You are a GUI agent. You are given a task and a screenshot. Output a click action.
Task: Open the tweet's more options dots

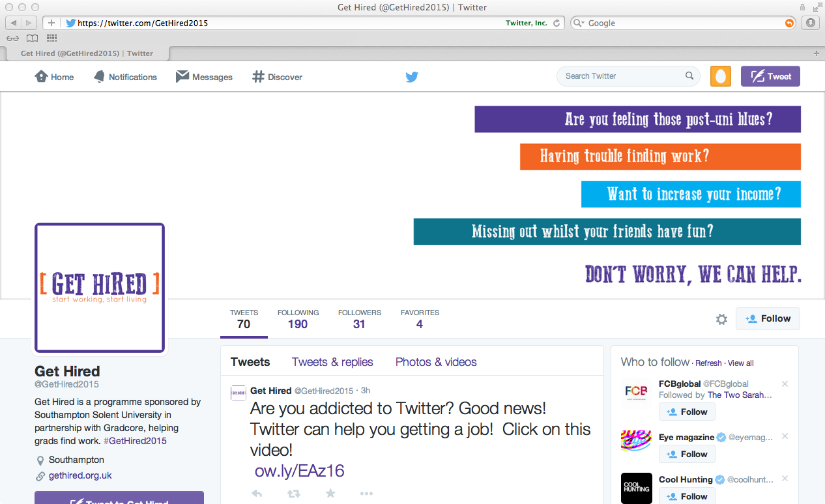367,494
